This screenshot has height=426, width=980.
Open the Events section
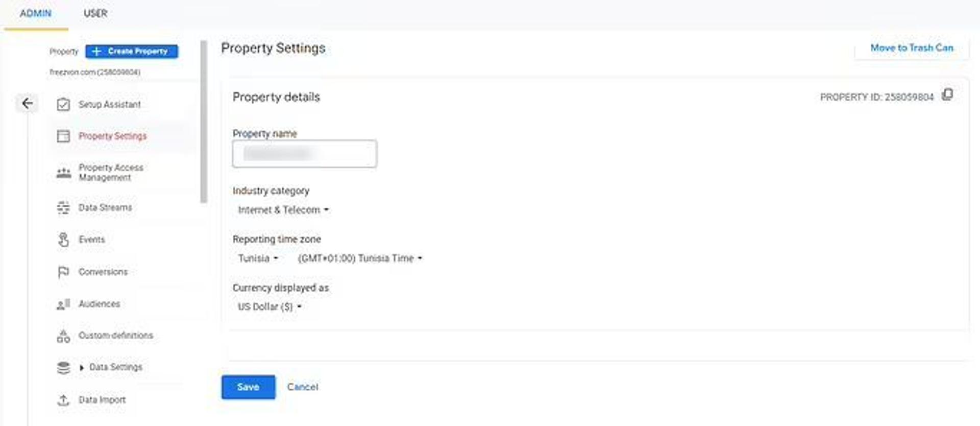(x=91, y=240)
